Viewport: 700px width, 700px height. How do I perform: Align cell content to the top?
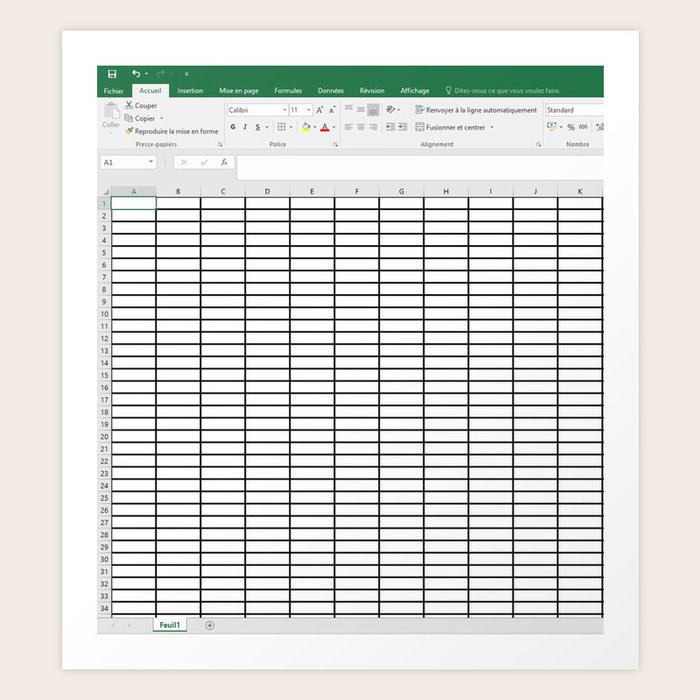(x=349, y=109)
